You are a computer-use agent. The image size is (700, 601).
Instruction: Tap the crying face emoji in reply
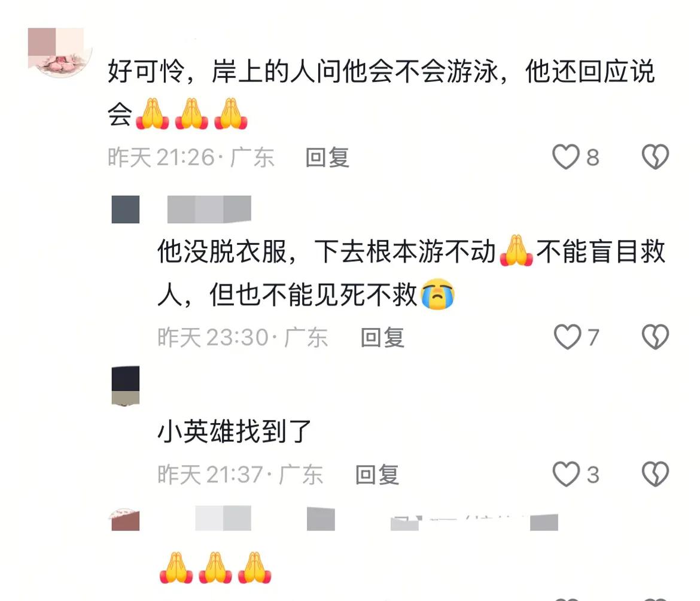[437, 295]
